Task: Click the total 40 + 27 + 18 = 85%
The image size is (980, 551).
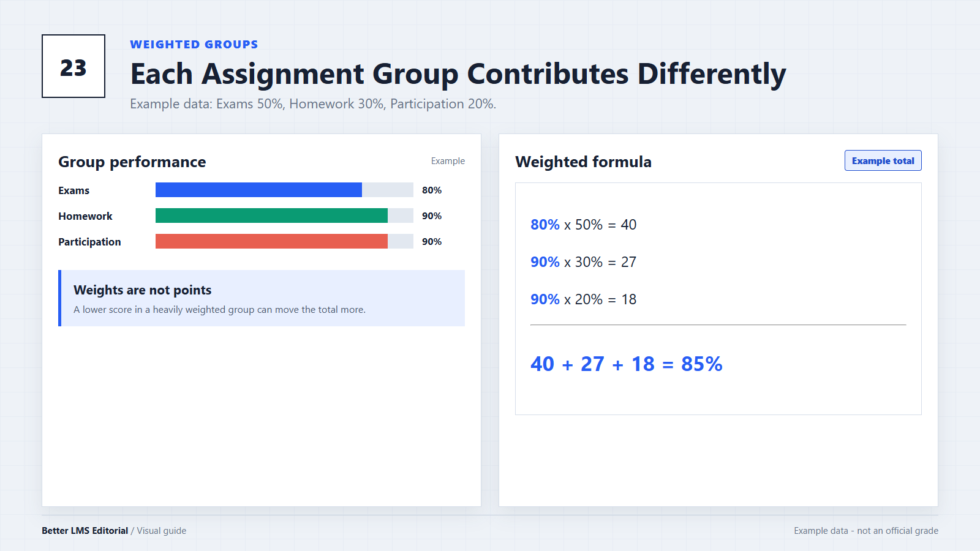Action: tap(627, 364)
